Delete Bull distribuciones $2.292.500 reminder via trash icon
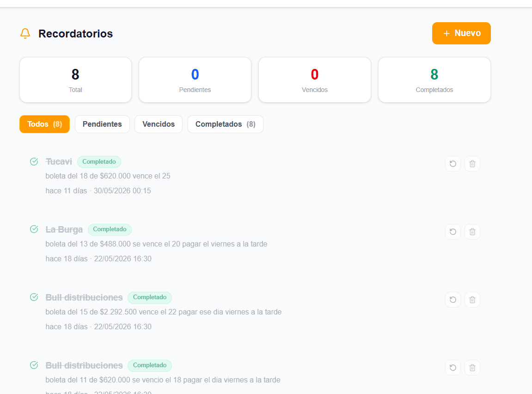The height and width of the screenshot is (394, 532). pyautogui.click(x=472, y=300)
